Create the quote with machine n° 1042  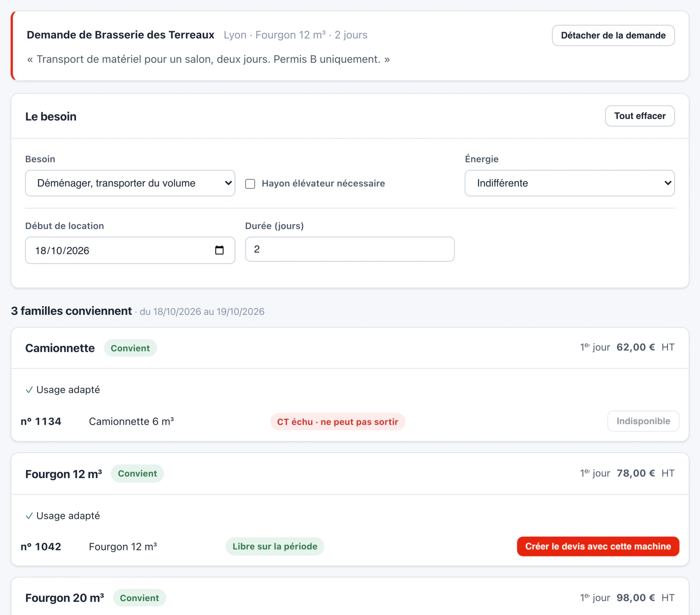598,546
